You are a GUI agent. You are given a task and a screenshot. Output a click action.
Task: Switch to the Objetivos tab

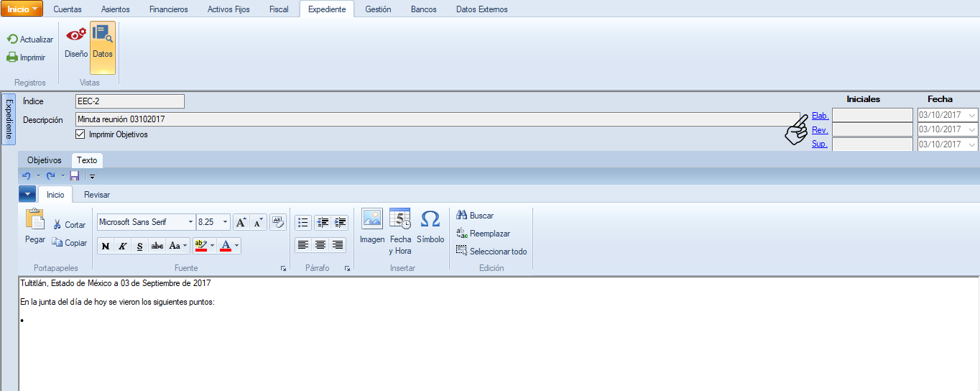(45, 160)
